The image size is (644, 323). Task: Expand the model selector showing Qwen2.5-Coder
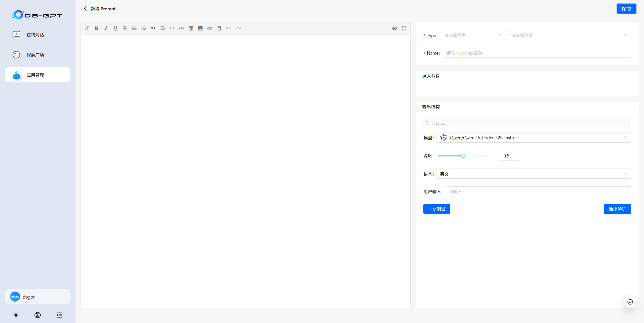533,138
